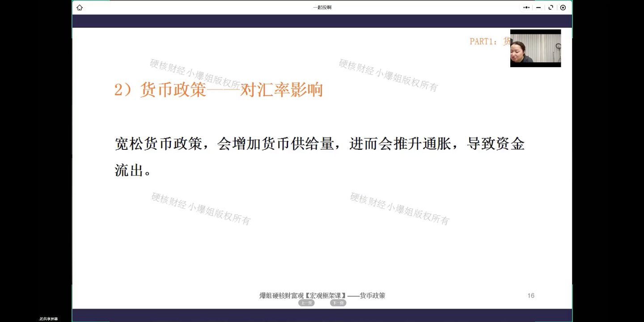
Task: Open the three-dots more options menu
Action: click(x=526, y=8)
